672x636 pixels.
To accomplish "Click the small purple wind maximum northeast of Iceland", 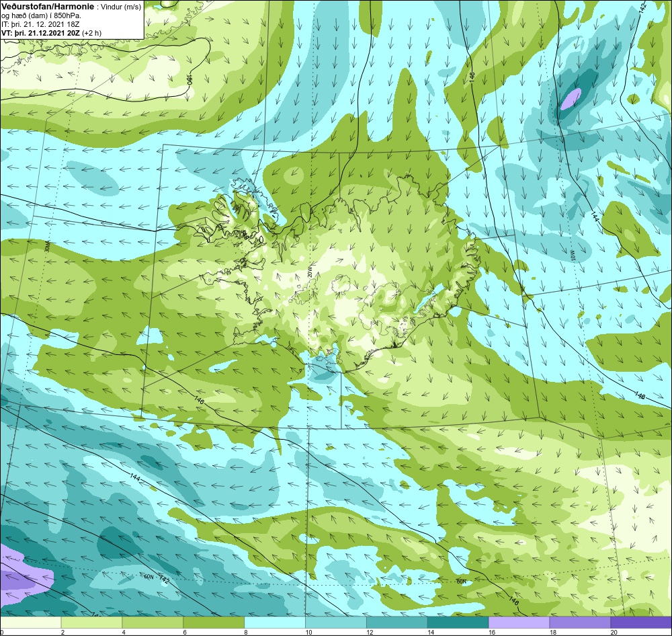I will pyautogui.click(x=571, y=99).
